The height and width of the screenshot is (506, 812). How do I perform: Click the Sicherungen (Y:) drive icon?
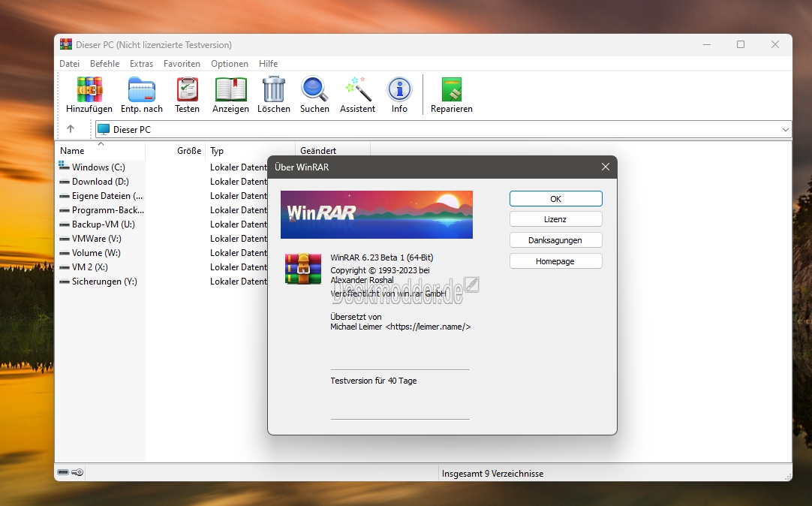pos(65,282)
